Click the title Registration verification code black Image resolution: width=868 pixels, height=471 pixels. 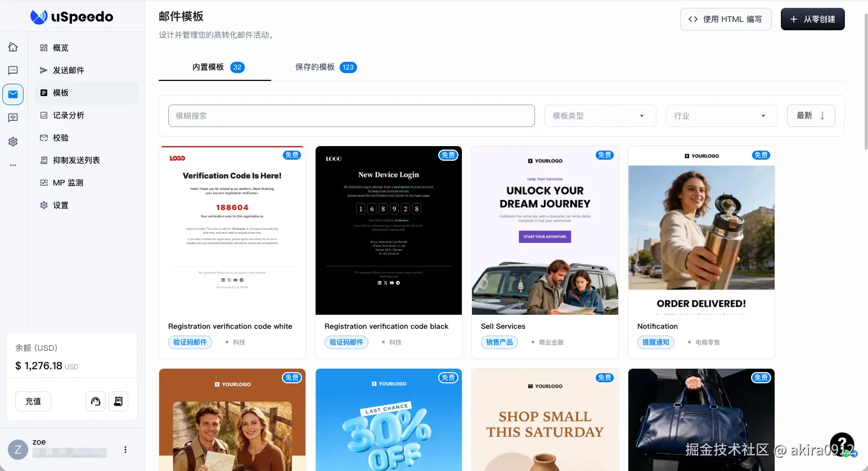pos(386,326)
